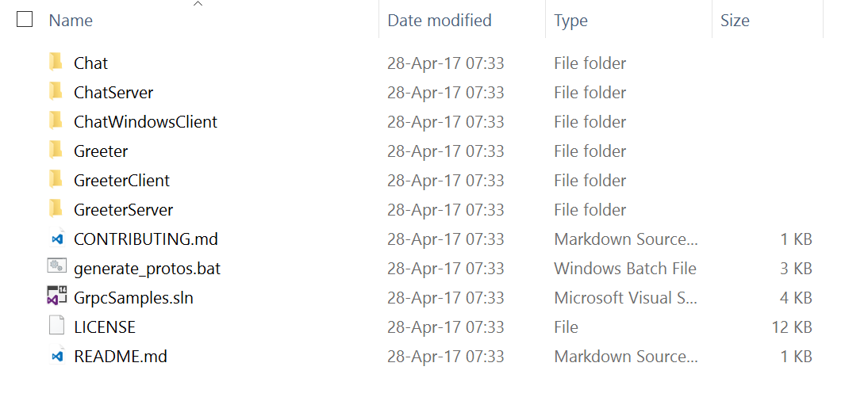Click the GrpcSamples.sln file name
This screenshot has width=868, height=401.
click(x=133, y=298)
